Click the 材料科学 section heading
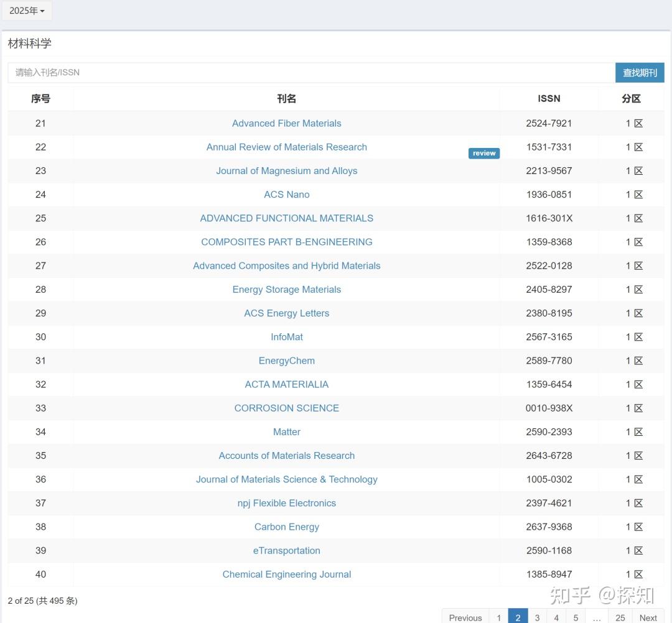This screenshot has width=672, height=623. coord(30,44)
